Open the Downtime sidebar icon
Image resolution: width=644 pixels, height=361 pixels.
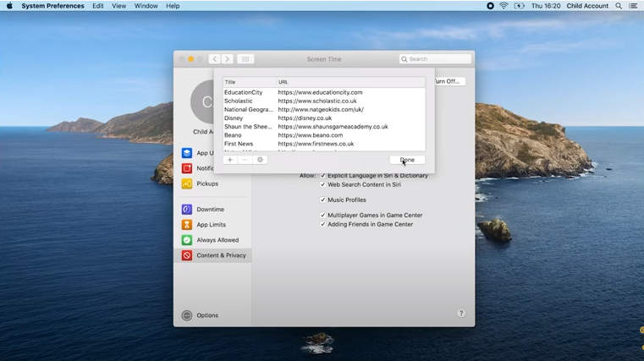[187, 209]
